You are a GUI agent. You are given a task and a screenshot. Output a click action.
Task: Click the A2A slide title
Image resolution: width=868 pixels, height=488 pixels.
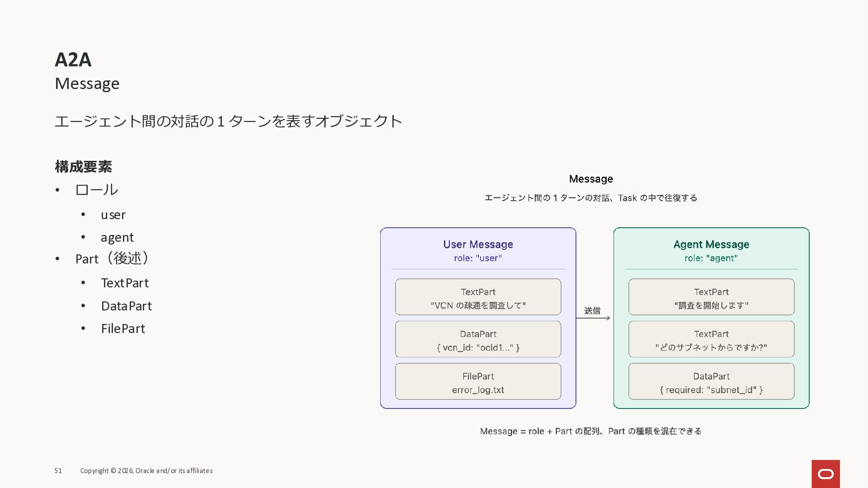73,60
